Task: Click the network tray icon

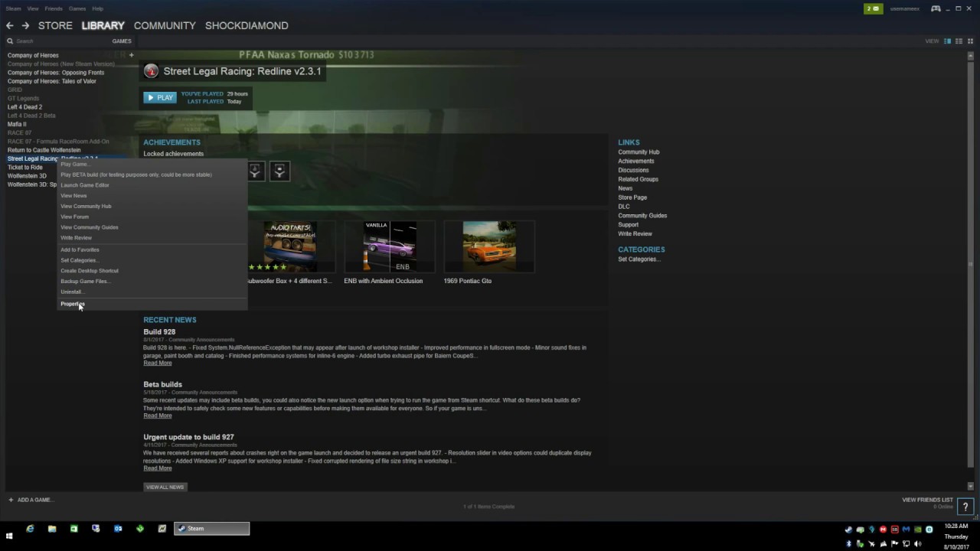Action: click(x=906, y=544)
